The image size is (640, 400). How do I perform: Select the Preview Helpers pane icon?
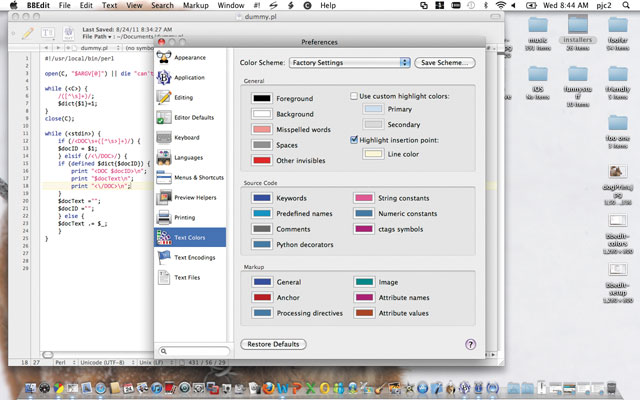pyautogui.click(x=164, y=197)
